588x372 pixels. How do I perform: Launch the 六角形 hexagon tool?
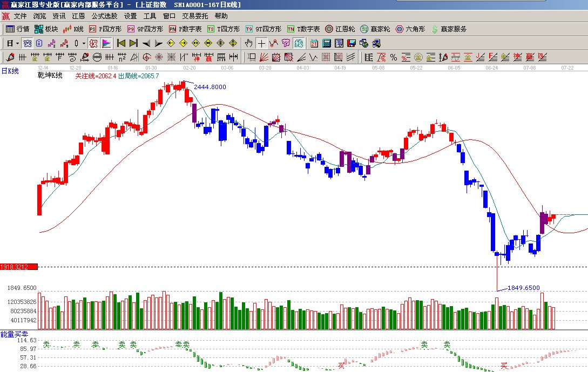click(x=410, y=29)
